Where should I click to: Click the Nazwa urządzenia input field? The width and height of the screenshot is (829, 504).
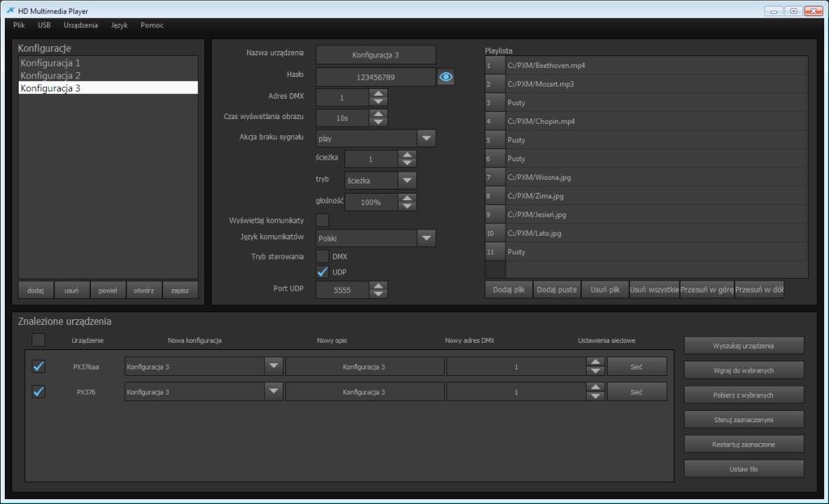click(x=376, y=54)
